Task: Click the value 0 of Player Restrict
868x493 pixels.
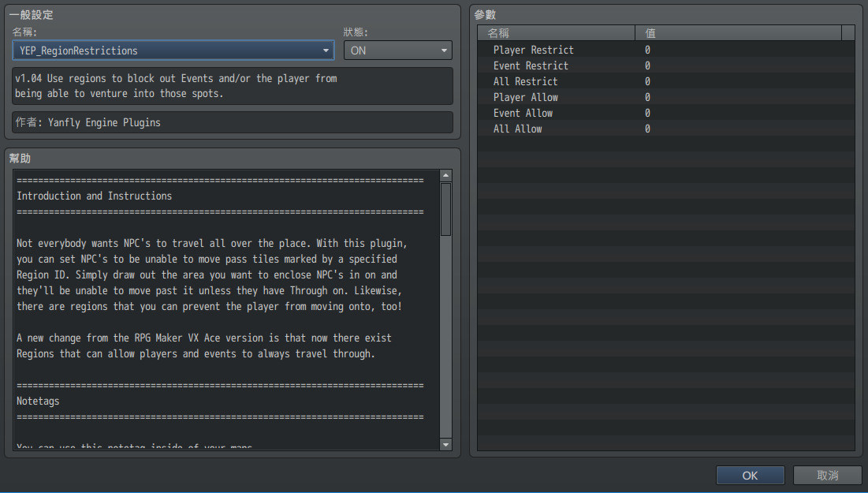Action: tap(647, 50)
